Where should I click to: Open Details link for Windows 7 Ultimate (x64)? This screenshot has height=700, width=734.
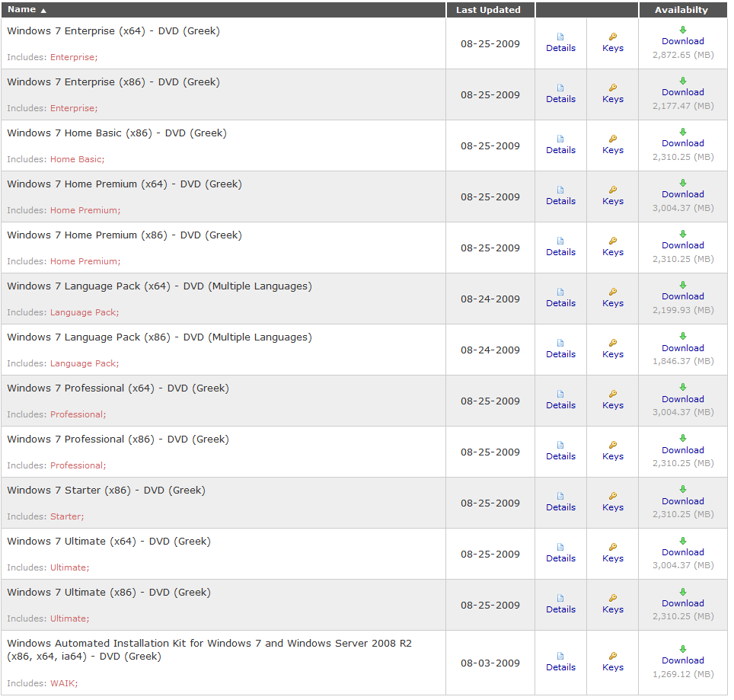point(560,558)
